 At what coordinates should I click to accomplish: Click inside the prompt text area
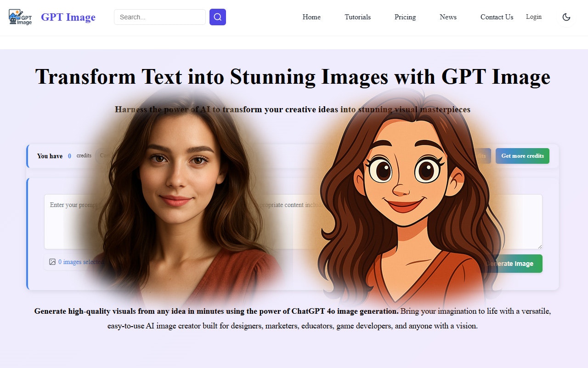pos(293,222)
